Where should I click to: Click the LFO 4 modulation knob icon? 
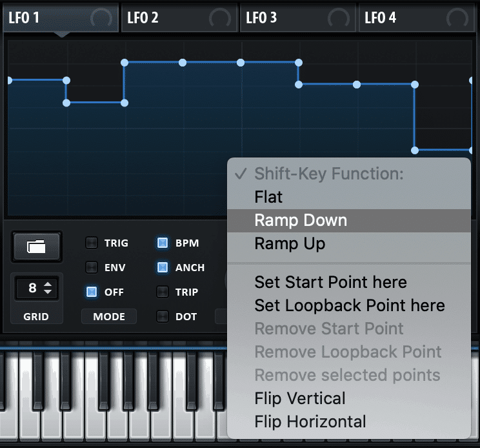tap(457, 18)
